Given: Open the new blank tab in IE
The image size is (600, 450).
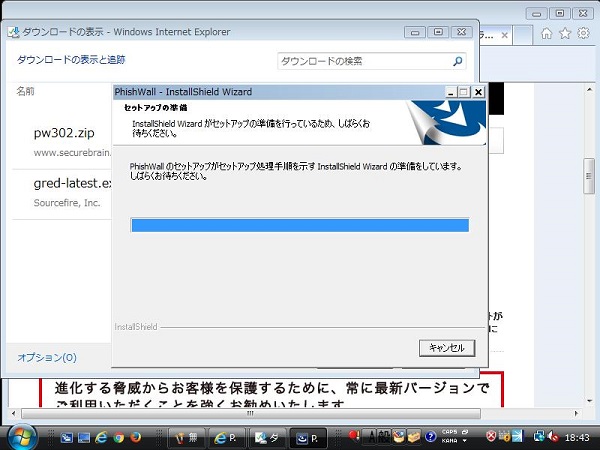Looking at the screenshot, I should tap(523, 35).
